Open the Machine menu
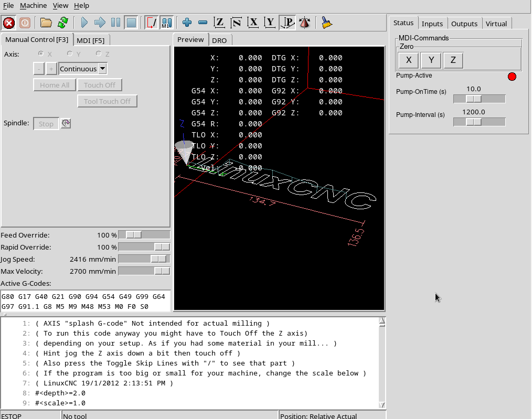Screen dimensions: 532x419 (x=33, y=5)
